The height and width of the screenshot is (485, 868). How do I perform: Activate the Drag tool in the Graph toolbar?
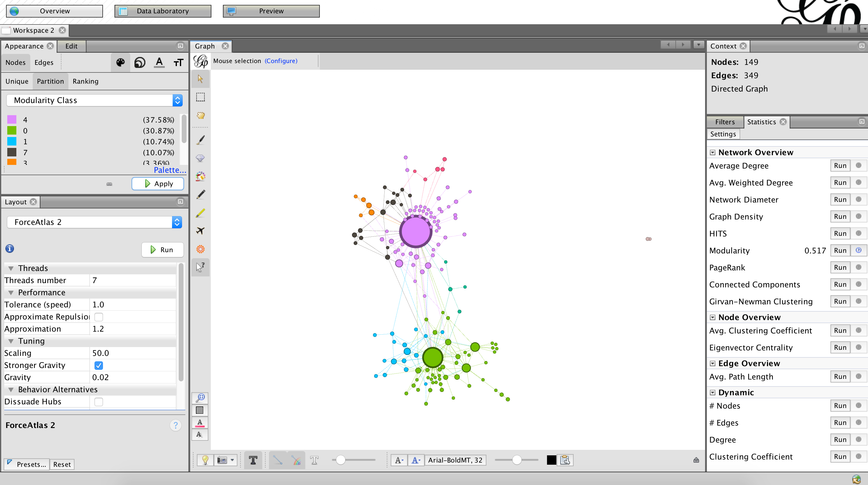click(200, 116)
